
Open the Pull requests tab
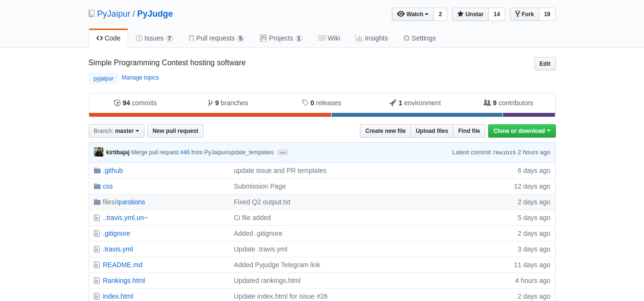216,38
